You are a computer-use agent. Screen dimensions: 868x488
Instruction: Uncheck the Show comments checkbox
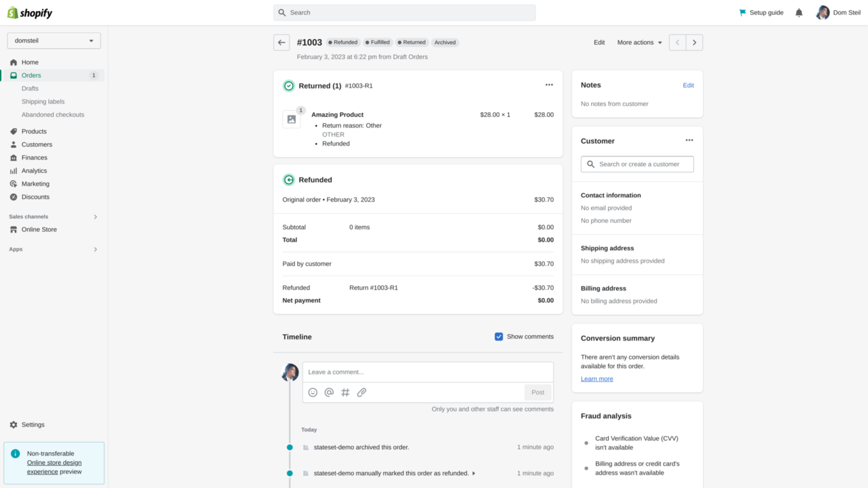(x=499, y=337)
